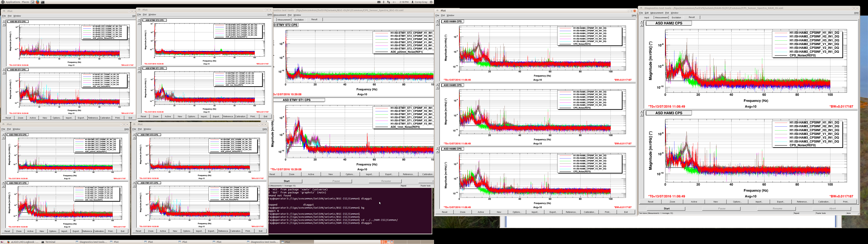
Task: Click Export... in HAM4 Plot window
Action: tap(553, 212)
